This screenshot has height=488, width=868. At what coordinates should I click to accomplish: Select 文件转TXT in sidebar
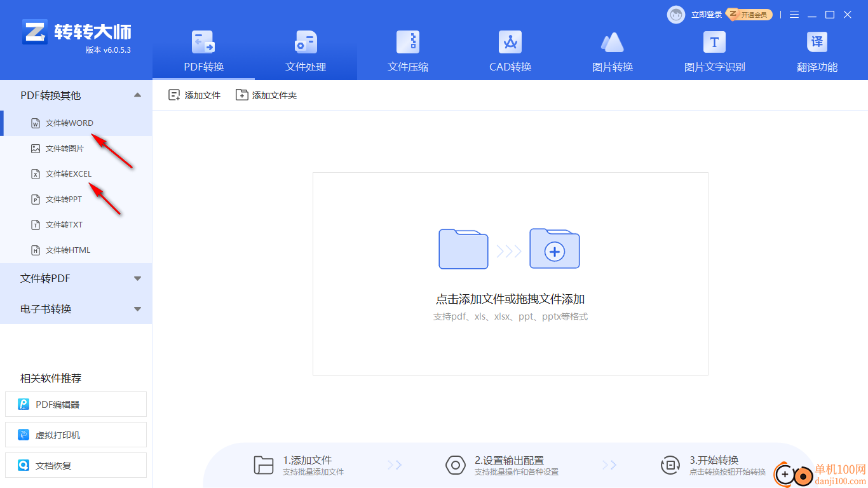[x=76, y=225]
